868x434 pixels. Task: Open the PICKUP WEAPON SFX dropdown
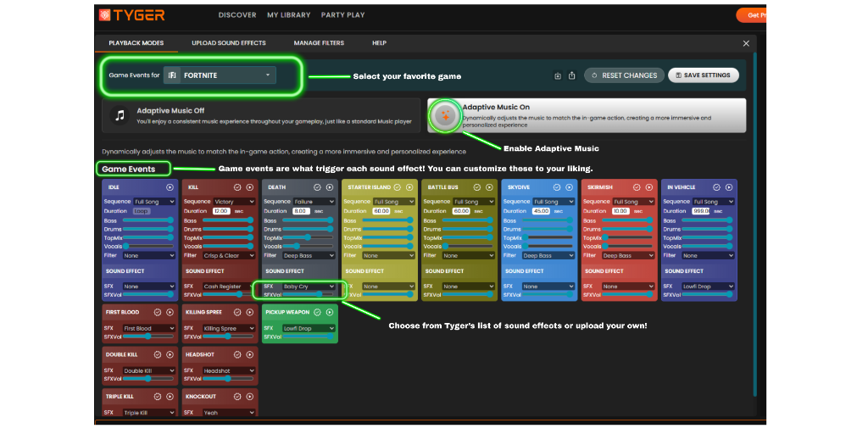pyautogui.click(x=309, y=328)
